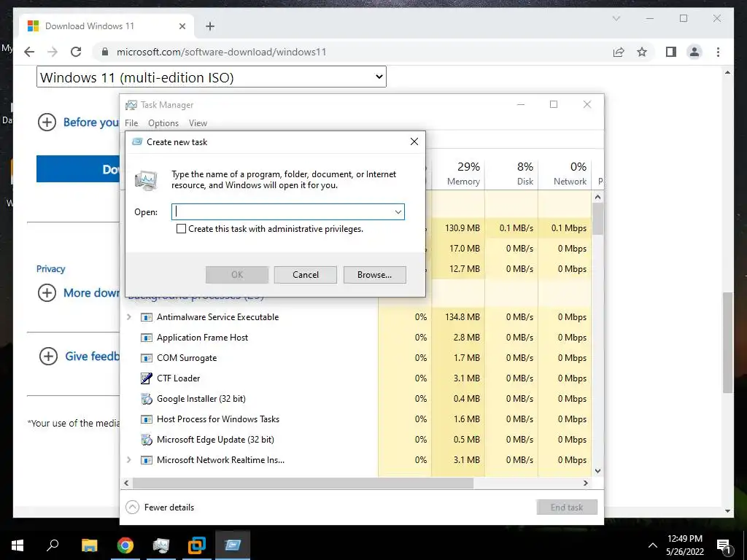Open the dropdown arrow of the Open field

pyautogui.click(x=398, y=212)
